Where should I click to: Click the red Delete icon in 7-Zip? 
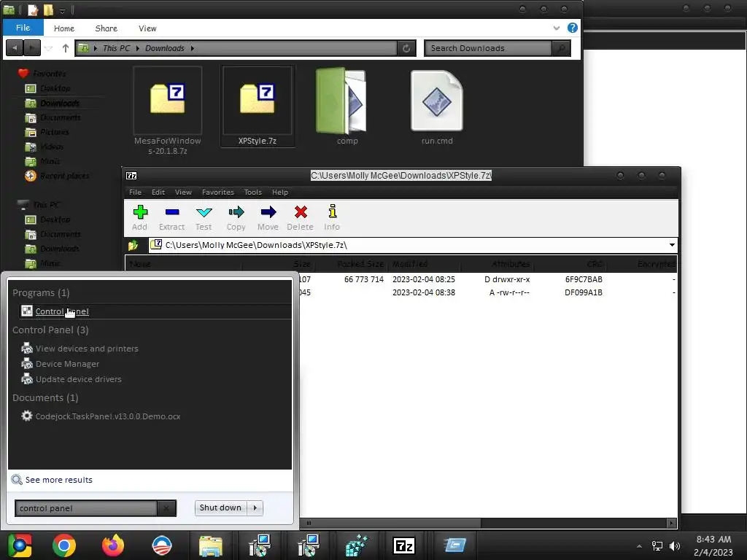300,217
